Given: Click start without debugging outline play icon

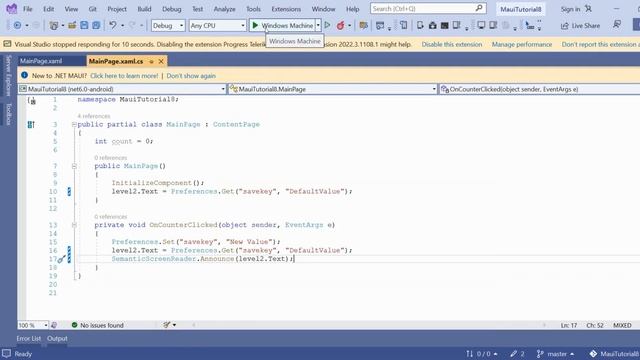Looking at the screenshot, I should (x=327, y=25).
